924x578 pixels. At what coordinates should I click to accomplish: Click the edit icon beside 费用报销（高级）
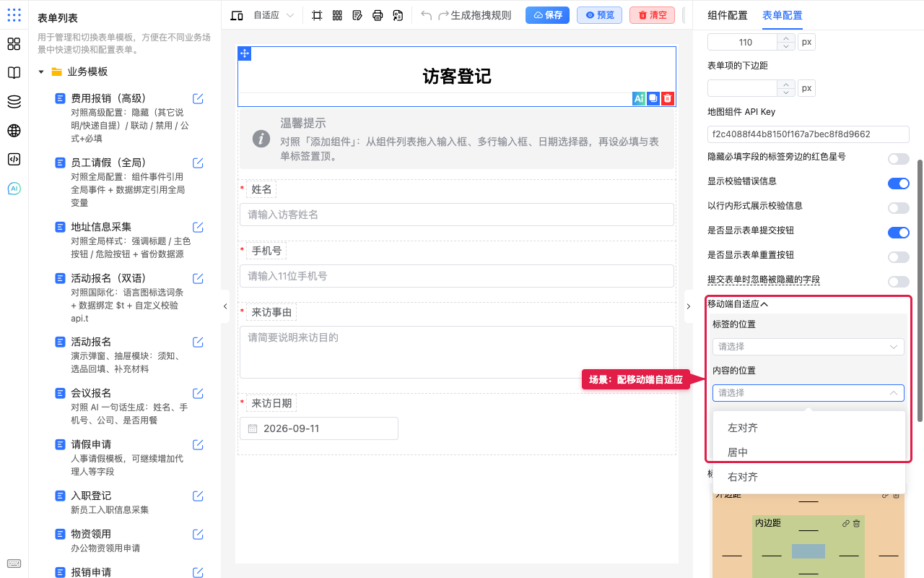(198, 99)
